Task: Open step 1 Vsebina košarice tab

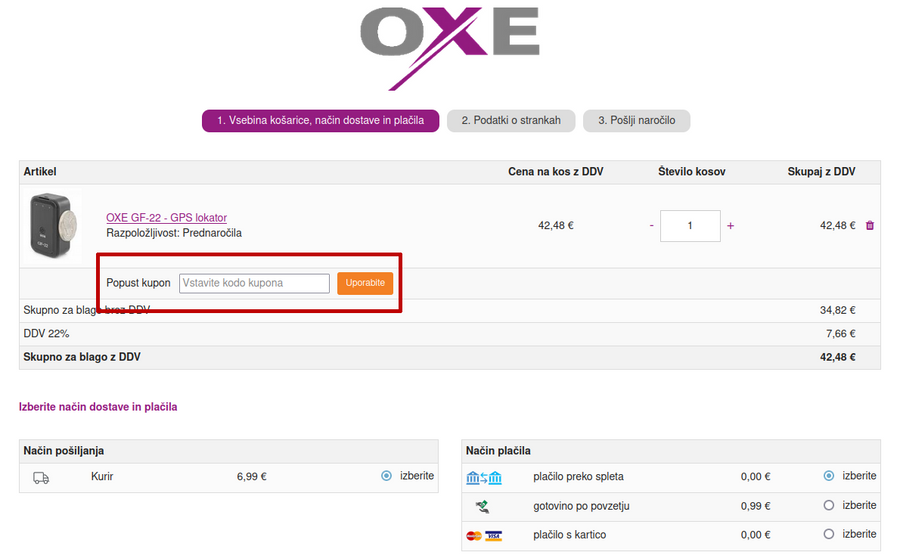Action: [x=320, y=121]
